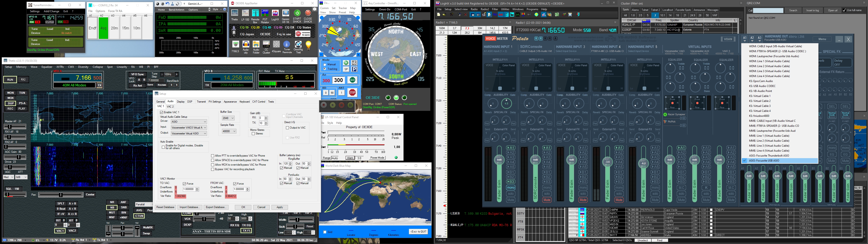Open the VAC 2 tab in Setup

click(x=170, y=106)
